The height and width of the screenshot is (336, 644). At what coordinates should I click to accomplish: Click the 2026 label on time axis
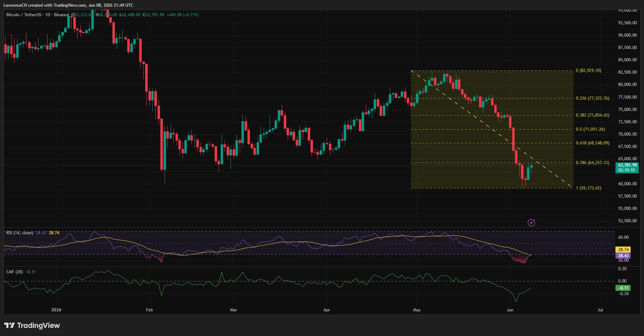point(56,310)
